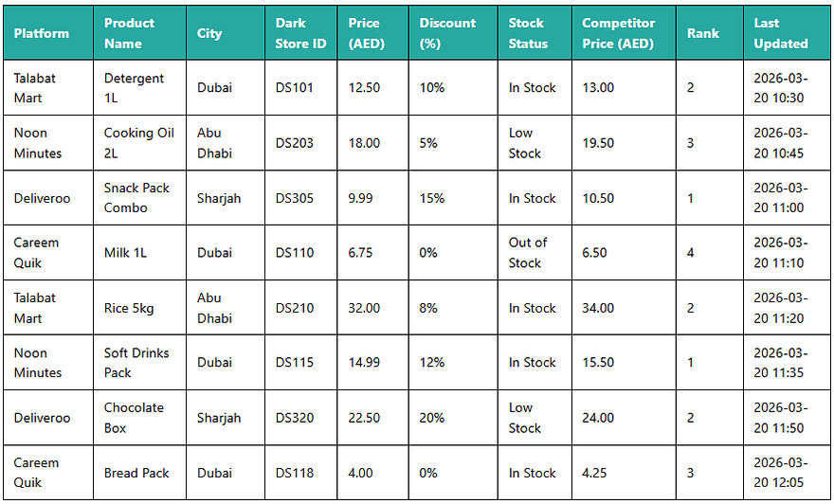Select the 34.00 competitor price cell
Viewport: 834px width, 504px height.
click(624, 308)
